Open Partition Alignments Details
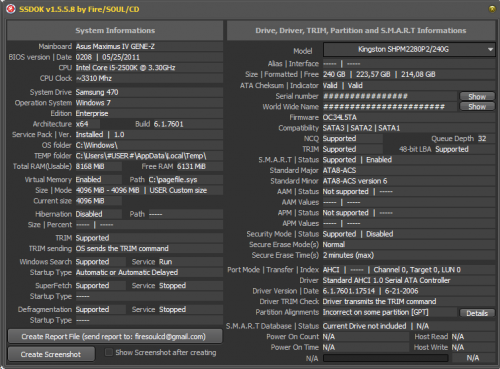Viewport: 500px width, 369px height. click(477, 313)
